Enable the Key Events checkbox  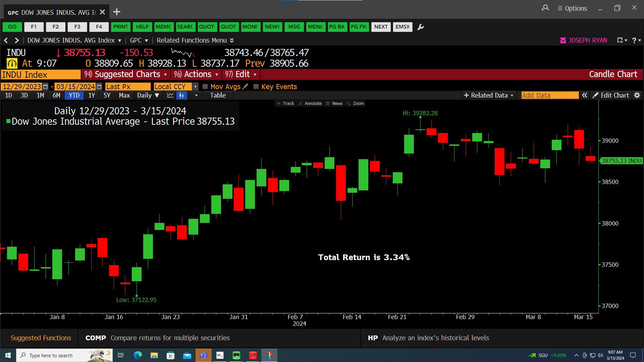[256, 86]
